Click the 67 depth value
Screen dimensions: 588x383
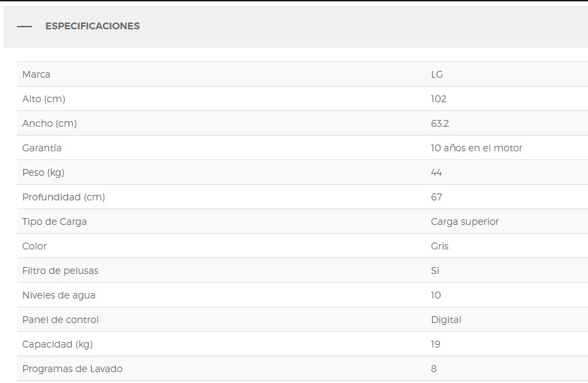pos(437,197)
